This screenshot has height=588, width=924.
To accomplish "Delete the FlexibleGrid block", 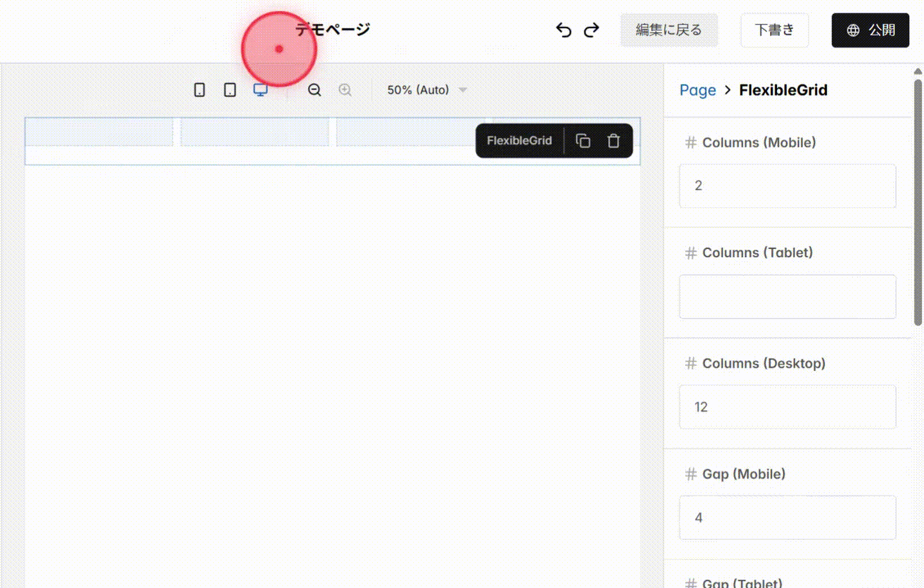I will pos(613,141).
